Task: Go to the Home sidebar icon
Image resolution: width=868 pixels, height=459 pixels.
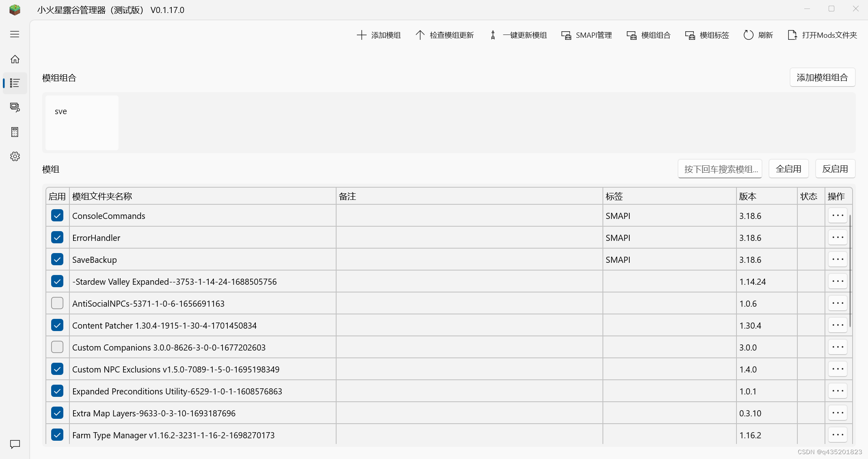Action: 15,59
